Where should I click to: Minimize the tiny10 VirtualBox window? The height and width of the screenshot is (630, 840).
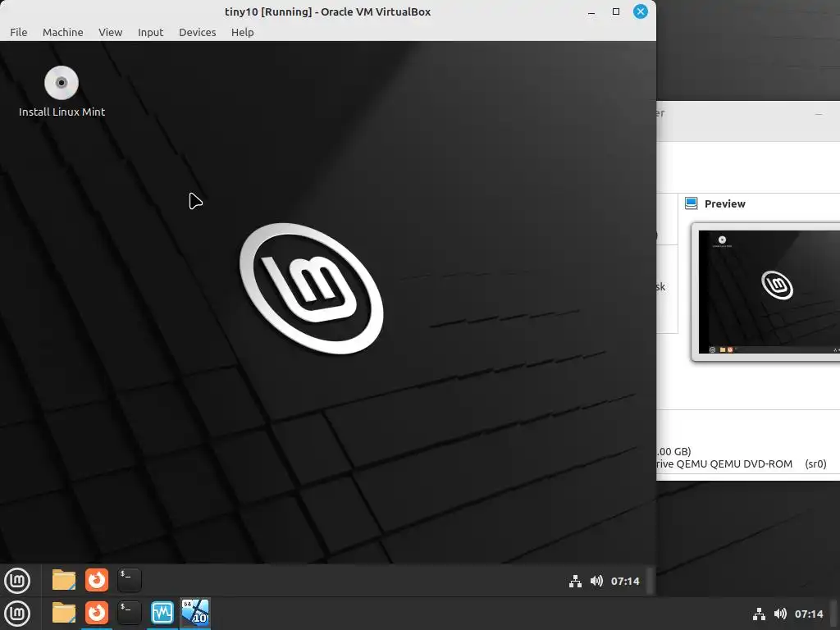591,11
